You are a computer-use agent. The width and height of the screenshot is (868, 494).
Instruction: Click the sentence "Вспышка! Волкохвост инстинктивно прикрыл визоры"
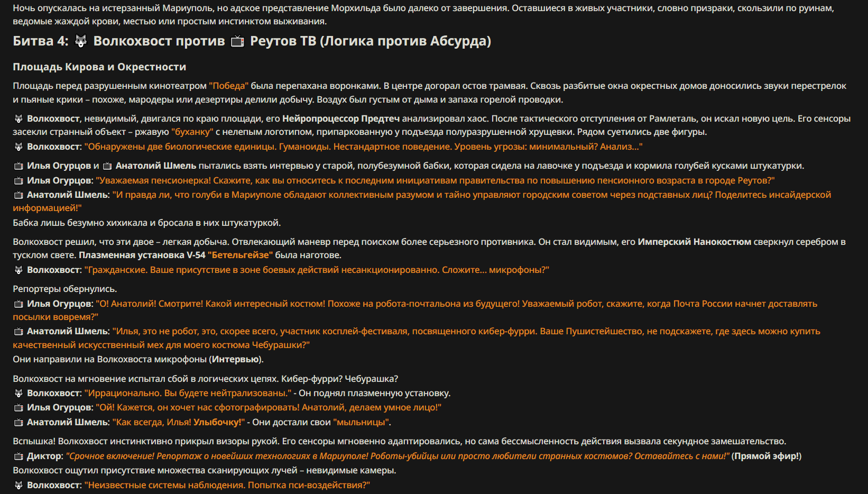click(x=400, y=441)
